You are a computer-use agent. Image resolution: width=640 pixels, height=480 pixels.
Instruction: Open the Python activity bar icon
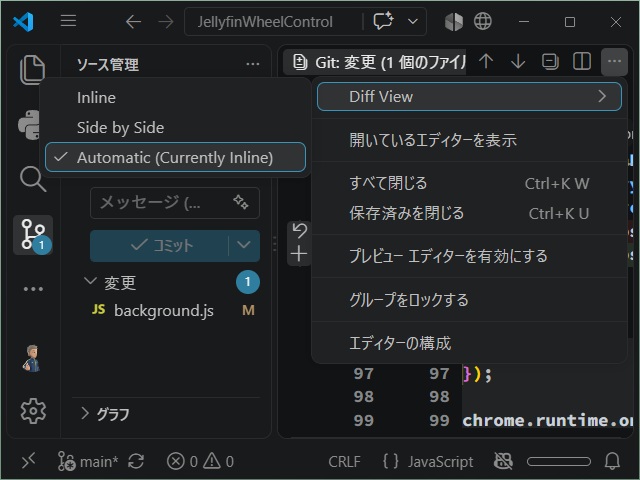tap(29, 125)
